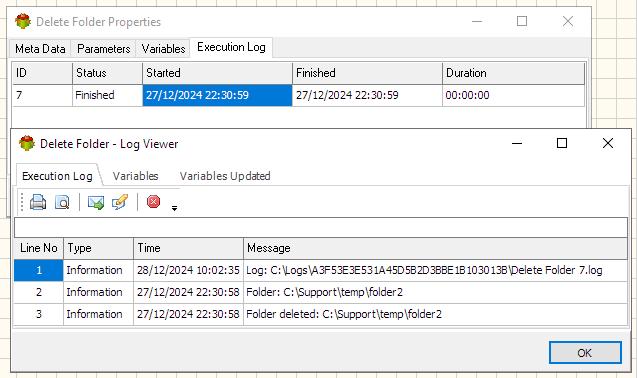This screenshot has width=637, height=378.
Task: Switch to Meta Data tab in Properties
Action: 40,49
